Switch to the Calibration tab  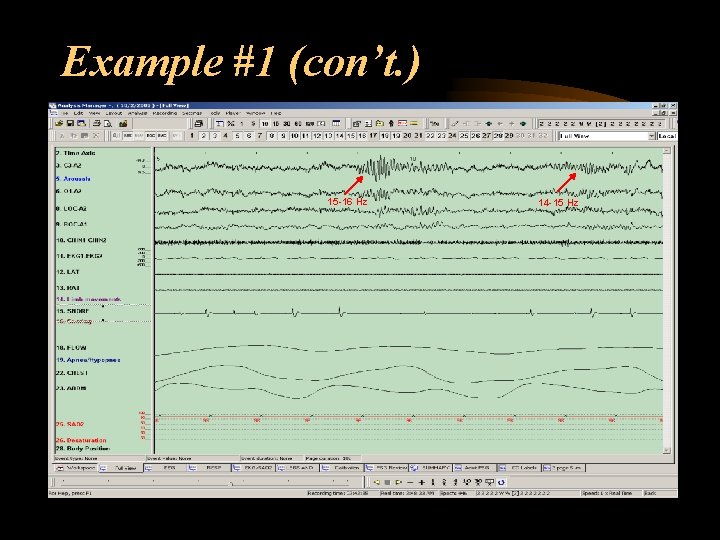343,468
